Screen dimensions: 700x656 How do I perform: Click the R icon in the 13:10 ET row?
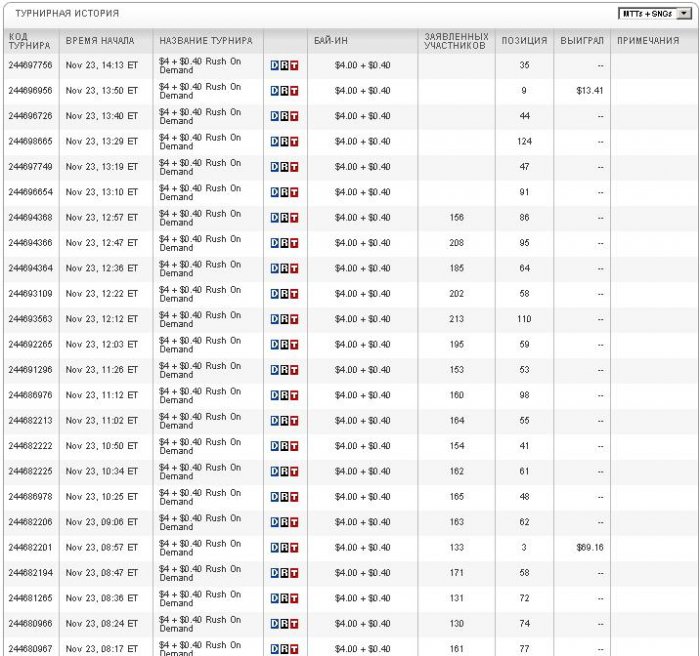pyautogui.click(x=284, y=192)
